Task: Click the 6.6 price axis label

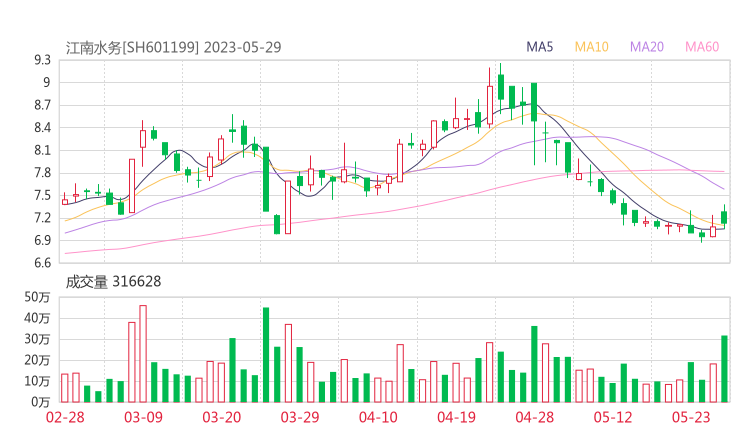Action: [42, 263]
